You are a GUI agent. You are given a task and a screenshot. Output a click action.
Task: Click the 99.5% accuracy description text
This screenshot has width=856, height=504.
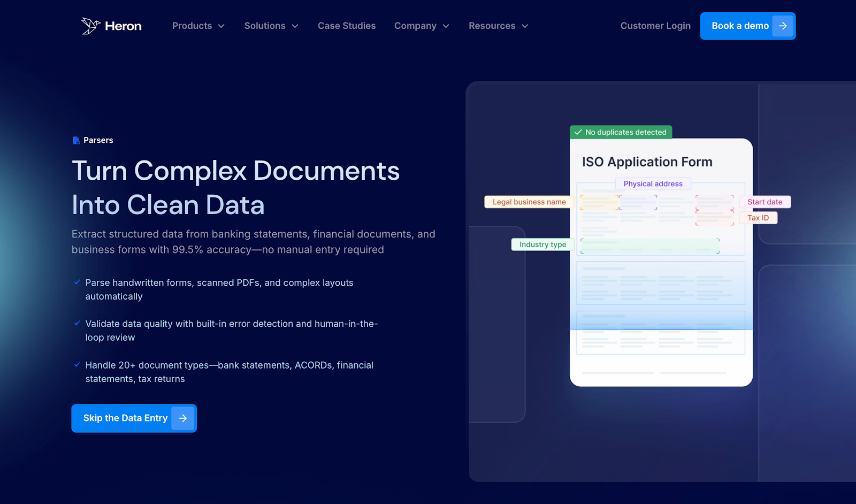pos(254,242)
